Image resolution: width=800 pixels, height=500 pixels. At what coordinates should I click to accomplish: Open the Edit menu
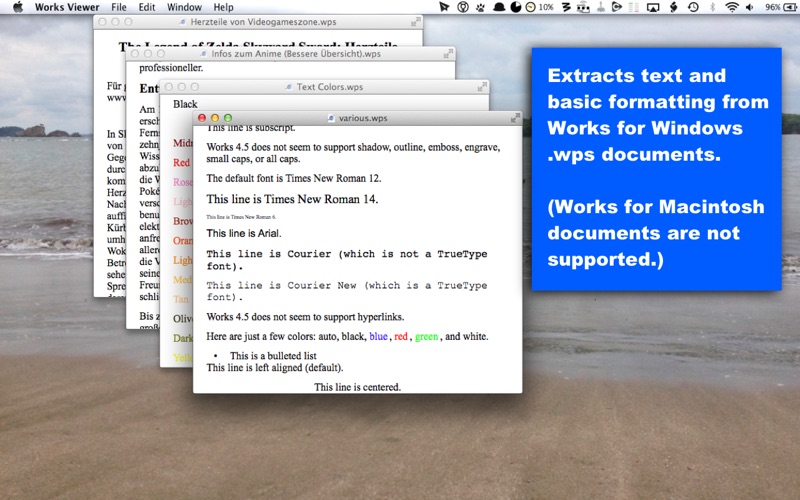(147, 7)
